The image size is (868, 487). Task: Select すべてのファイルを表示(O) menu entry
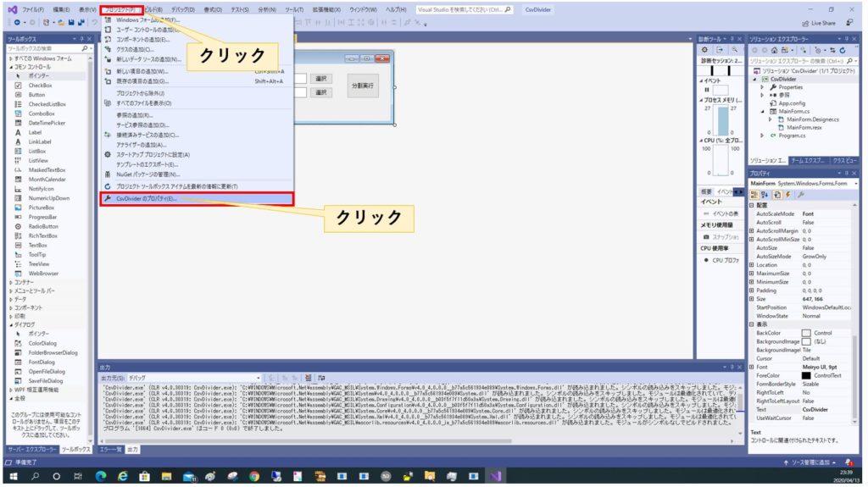144,103
